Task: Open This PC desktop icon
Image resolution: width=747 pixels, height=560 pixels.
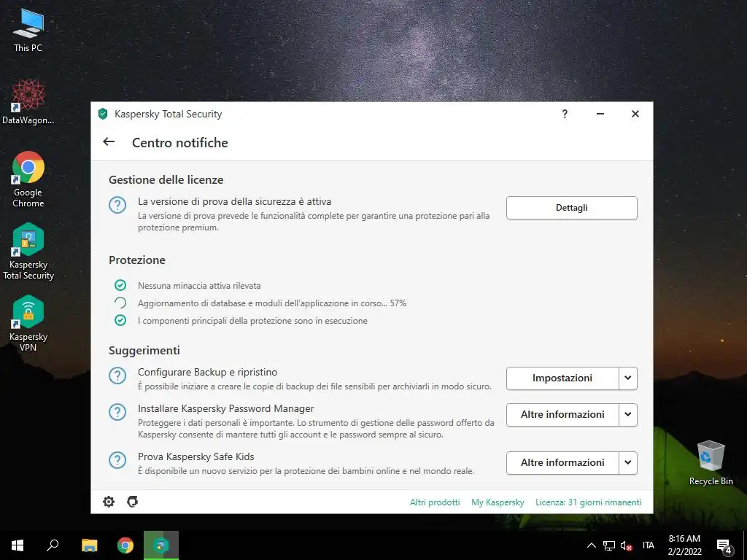Action: click(x=28, y=29)
